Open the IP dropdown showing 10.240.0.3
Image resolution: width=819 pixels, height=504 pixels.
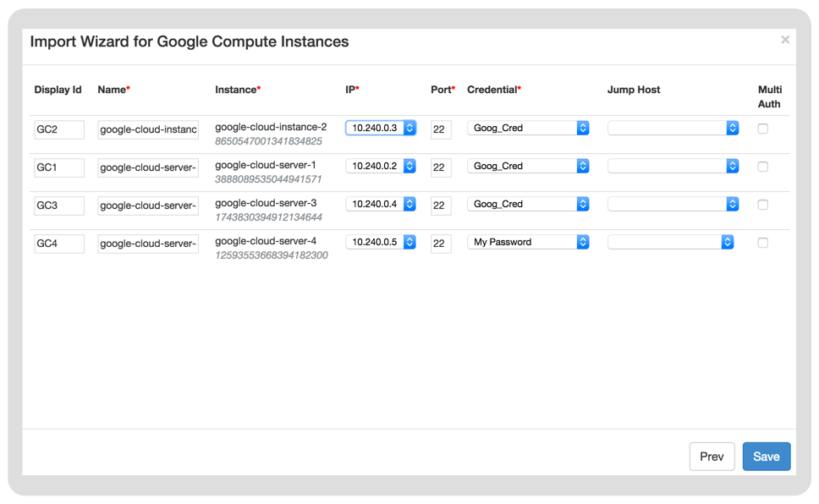click(x=380, y=128)
